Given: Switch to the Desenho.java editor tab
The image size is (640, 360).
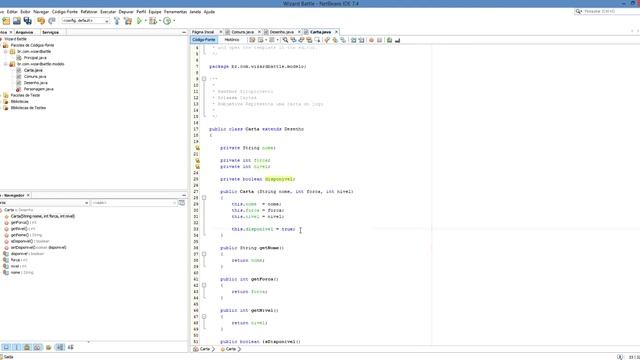Looking at the screenshot, I should (282, 32).
